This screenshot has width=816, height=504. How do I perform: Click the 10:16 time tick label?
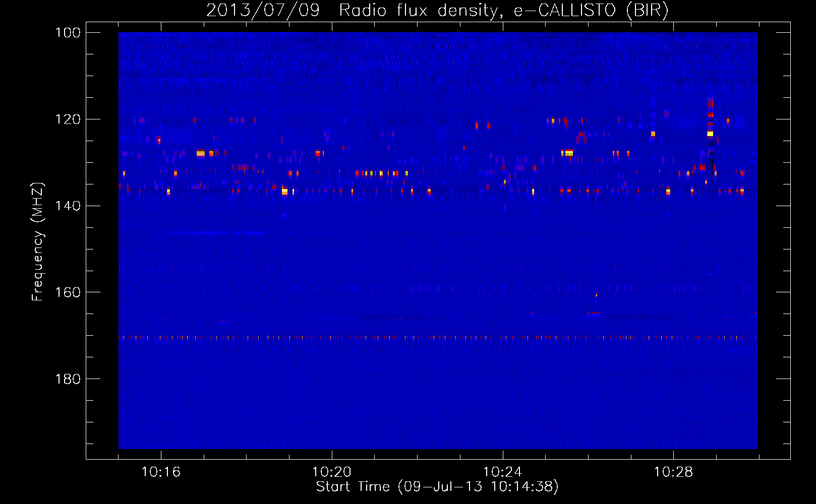161,472
